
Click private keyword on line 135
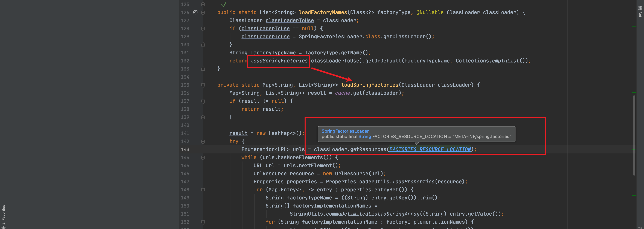228,85
